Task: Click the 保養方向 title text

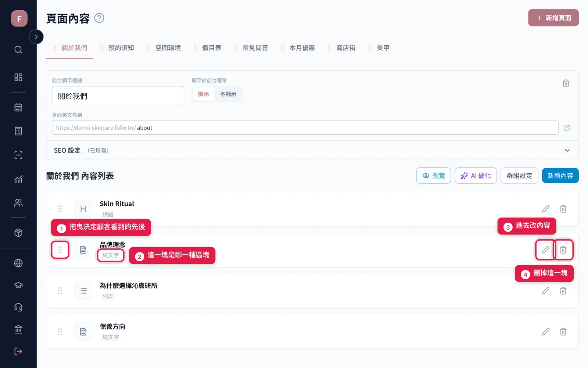Action: 112,326
